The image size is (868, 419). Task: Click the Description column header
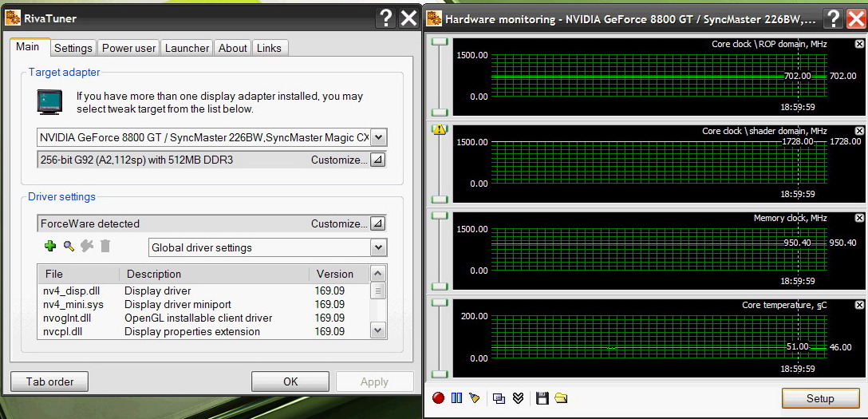pos(214,274)
